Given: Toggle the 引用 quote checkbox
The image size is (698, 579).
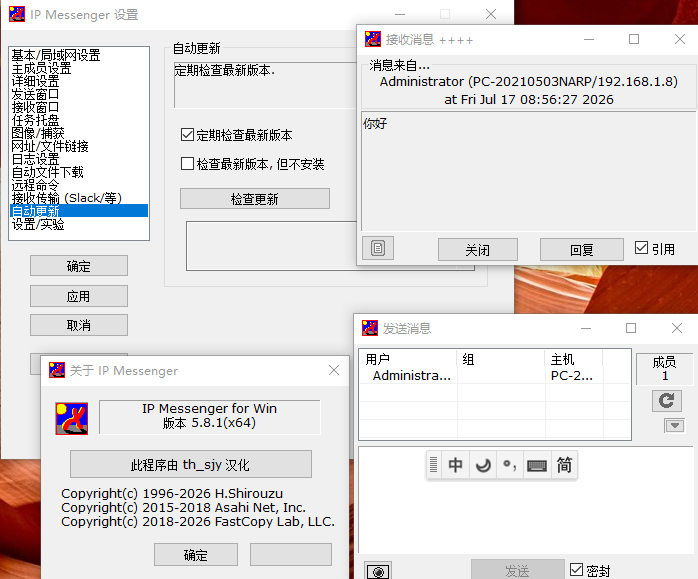Looking at the screenshot, I should pyautogui.click(x=641, y=247).
